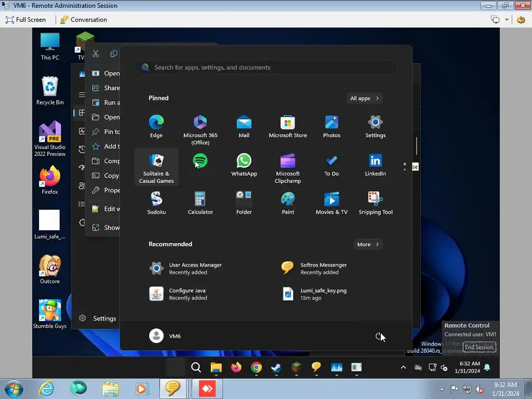Launch the Photos app
This screenshot has height=399, width=532.
331,127
